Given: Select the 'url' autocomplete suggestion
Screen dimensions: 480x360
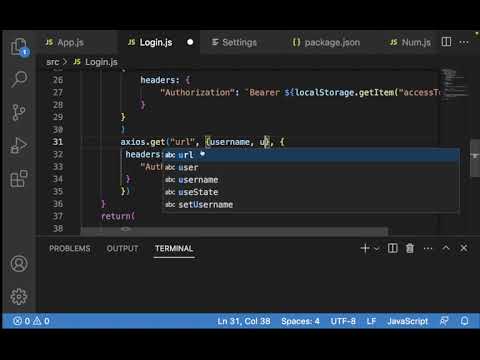Looking at the screenshot, I should pyautogui.click(x=311, y=155).
